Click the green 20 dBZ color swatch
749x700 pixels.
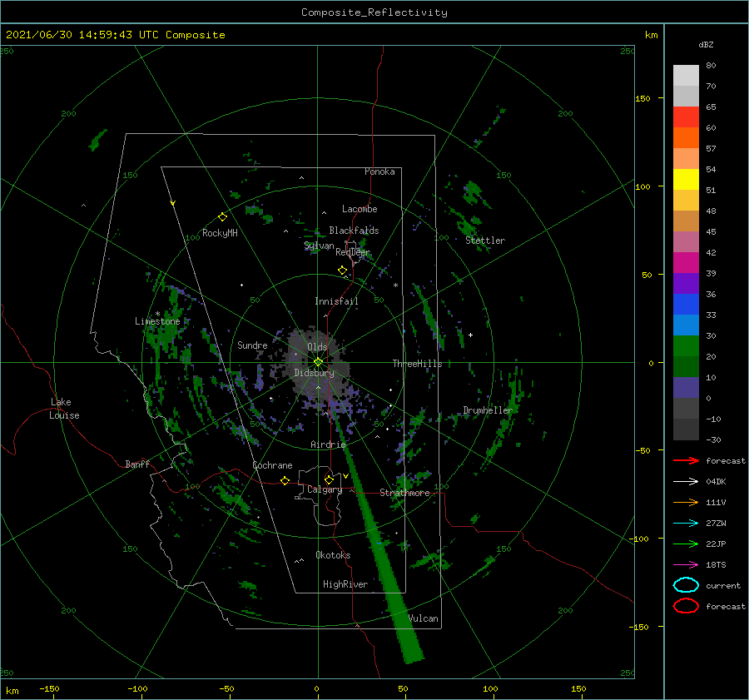pos(686,346)
